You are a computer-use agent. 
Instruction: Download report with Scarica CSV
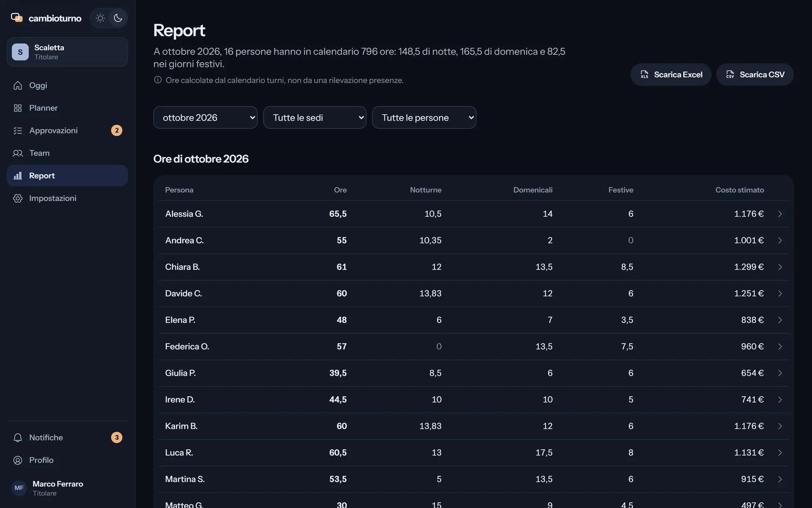coord(755,74)
